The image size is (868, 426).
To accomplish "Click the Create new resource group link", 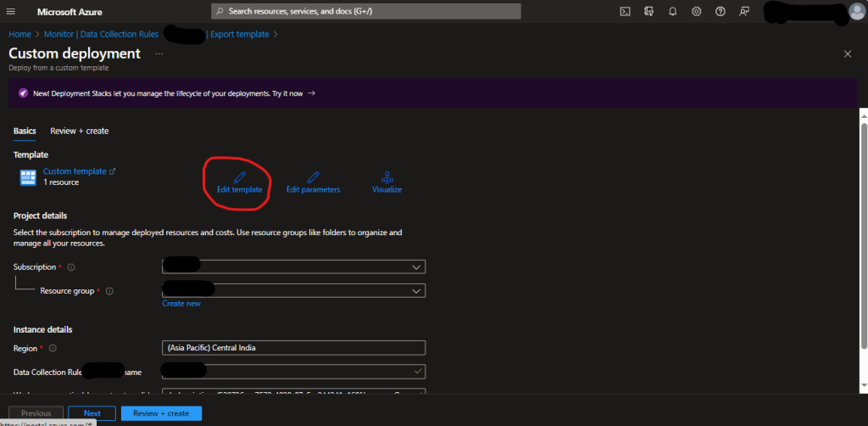I will click(181, 304).
